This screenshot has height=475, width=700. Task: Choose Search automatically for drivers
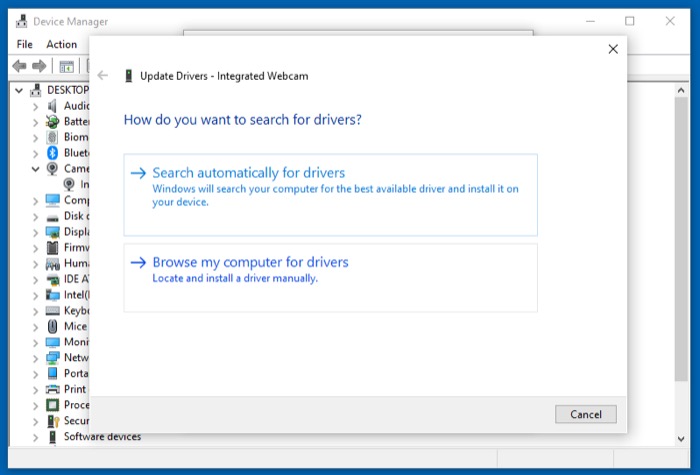(x=330, y=195)
